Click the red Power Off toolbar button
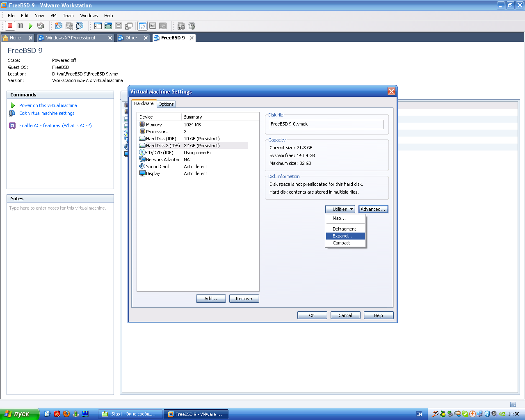 [x=10, y=26]
